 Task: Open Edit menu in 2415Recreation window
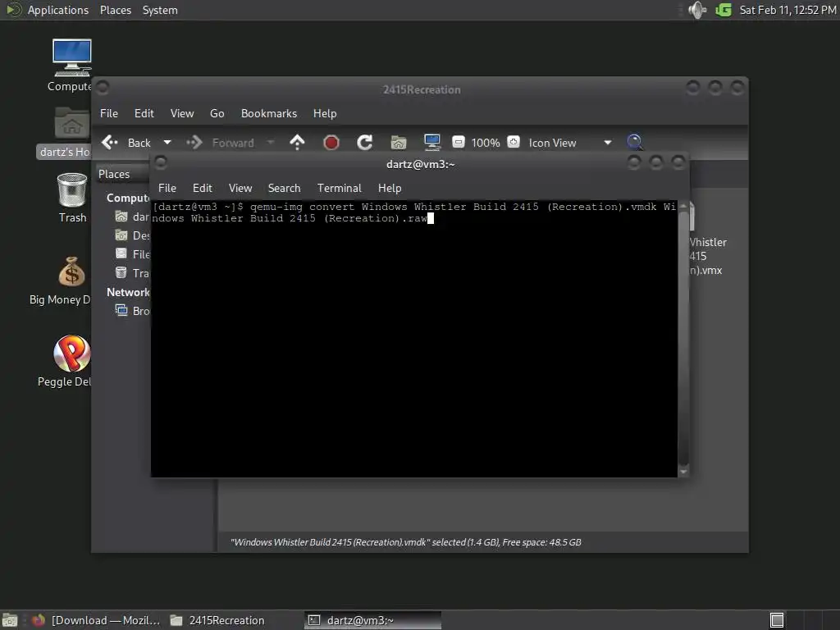point(144,113)
